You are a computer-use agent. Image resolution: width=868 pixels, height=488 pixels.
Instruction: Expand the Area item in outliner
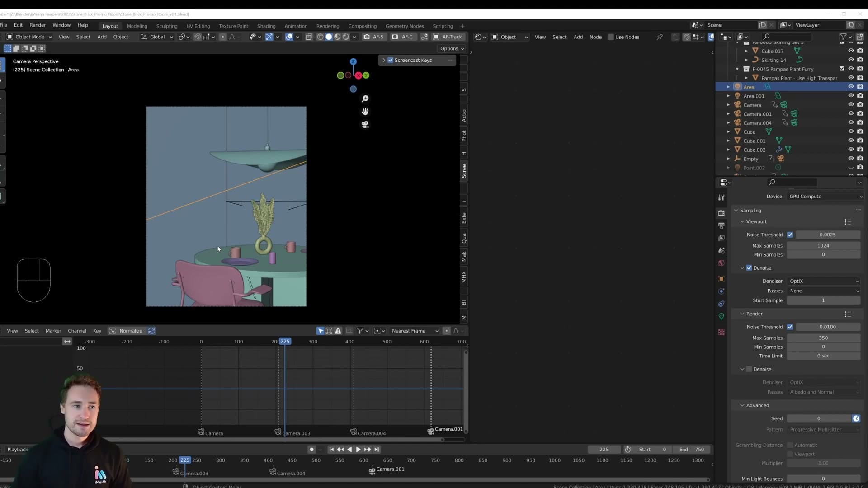point(728,87)
